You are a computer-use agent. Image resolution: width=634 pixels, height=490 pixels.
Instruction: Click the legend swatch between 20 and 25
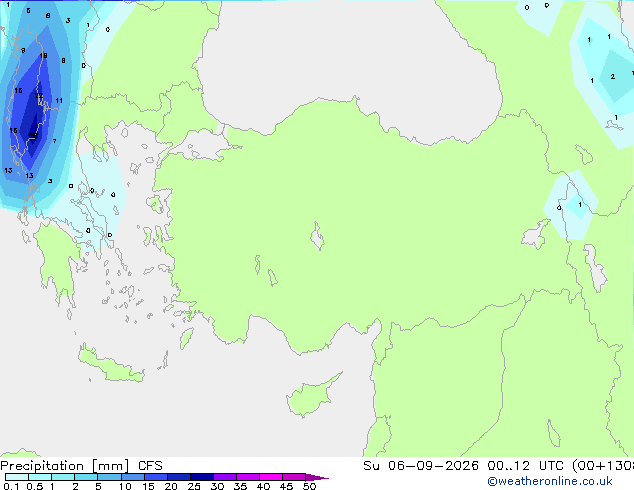coord(178,477)
